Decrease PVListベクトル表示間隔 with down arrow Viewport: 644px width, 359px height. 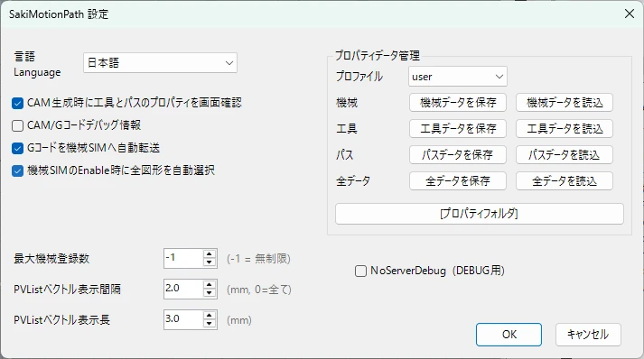[210, 293]
